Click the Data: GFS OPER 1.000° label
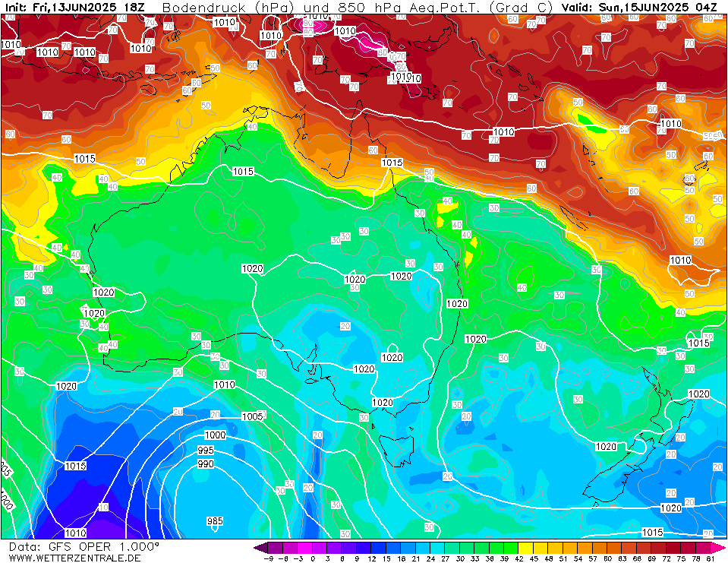This screenshot has height=563, width=728. pos(84,547)
